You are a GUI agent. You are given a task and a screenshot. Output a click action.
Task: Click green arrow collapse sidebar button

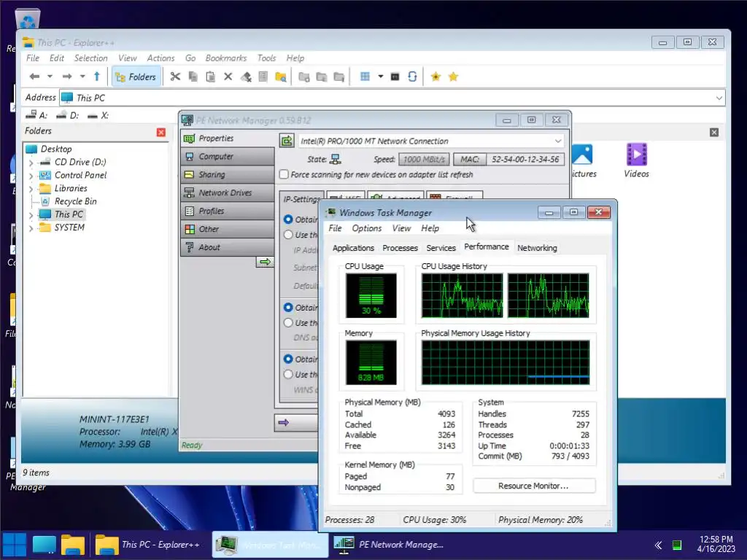click(265, 262)
